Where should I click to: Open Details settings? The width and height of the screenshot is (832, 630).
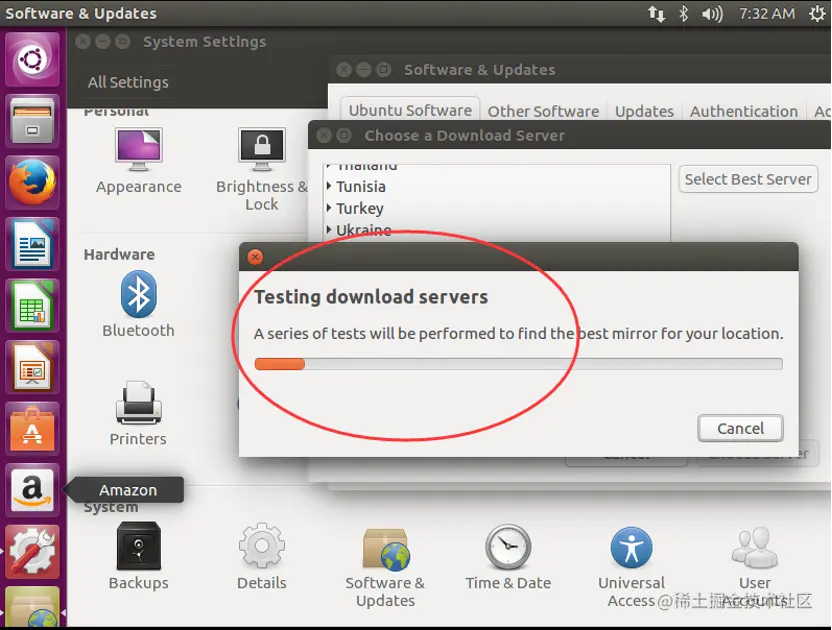262,556
